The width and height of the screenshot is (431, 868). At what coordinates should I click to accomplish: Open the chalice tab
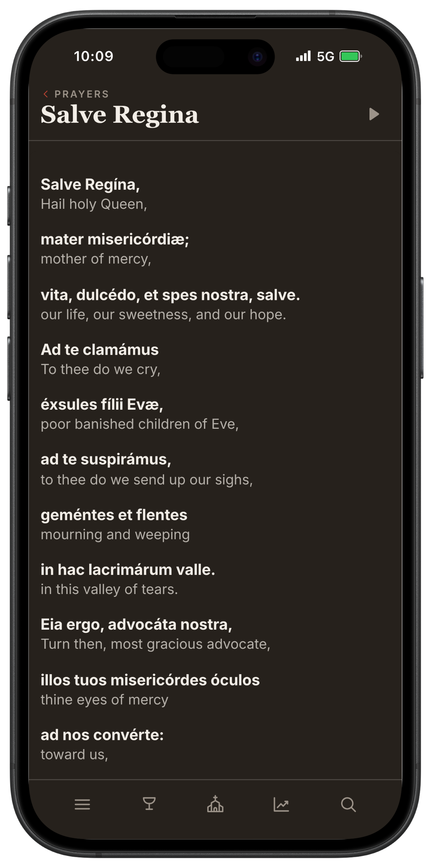click(x=149, y=804)
